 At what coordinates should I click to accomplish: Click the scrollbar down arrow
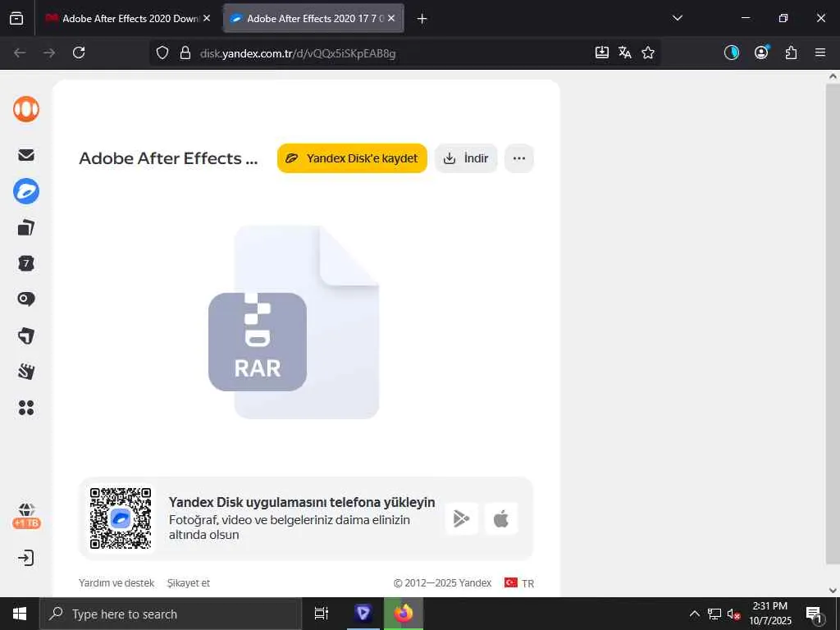833,591
